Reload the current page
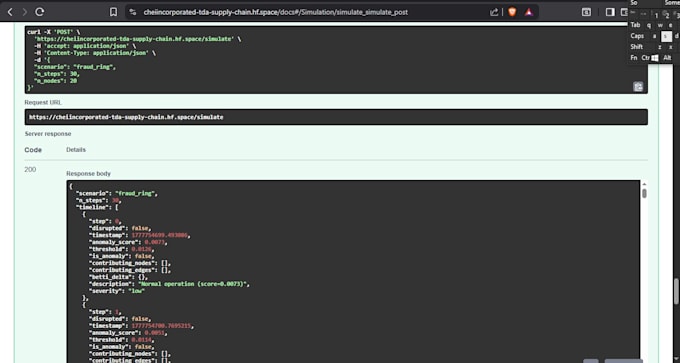The height and width of the screenshot is (363, 680). point(40,12)
